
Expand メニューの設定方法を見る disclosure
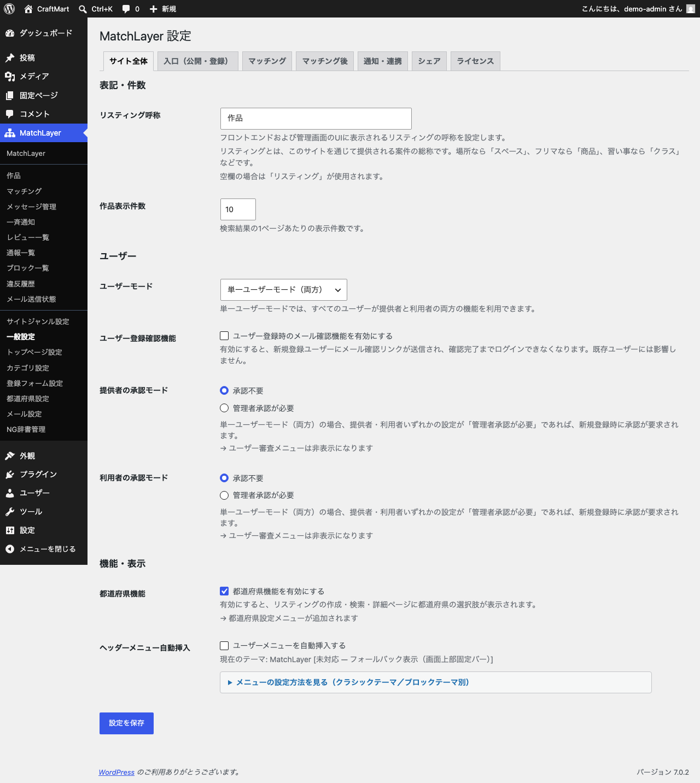click(436, 682)
